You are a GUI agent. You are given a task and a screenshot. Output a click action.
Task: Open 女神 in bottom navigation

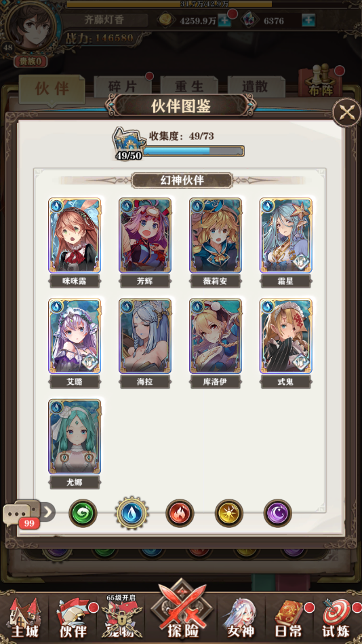(x=241, y=618)
